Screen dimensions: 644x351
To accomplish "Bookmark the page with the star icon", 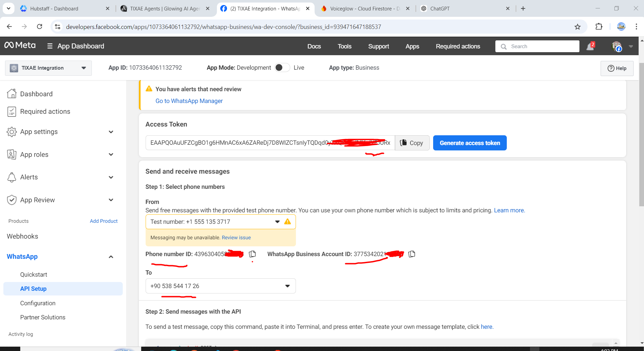I will [578, 27].
